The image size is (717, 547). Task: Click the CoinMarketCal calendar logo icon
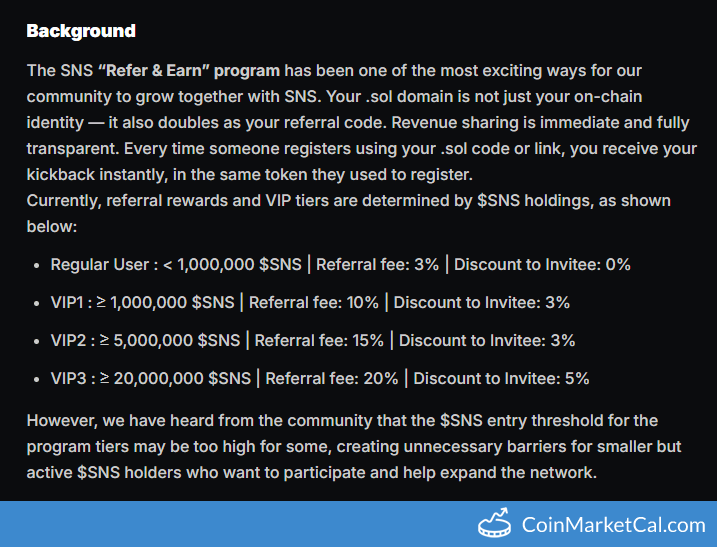pyautogui.click(x=495, y=523)
